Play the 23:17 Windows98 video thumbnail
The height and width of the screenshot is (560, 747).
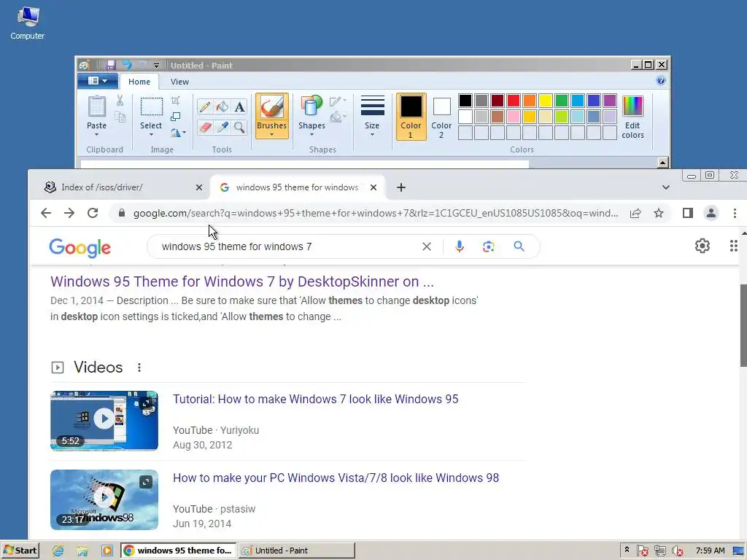tap(104, 499)
